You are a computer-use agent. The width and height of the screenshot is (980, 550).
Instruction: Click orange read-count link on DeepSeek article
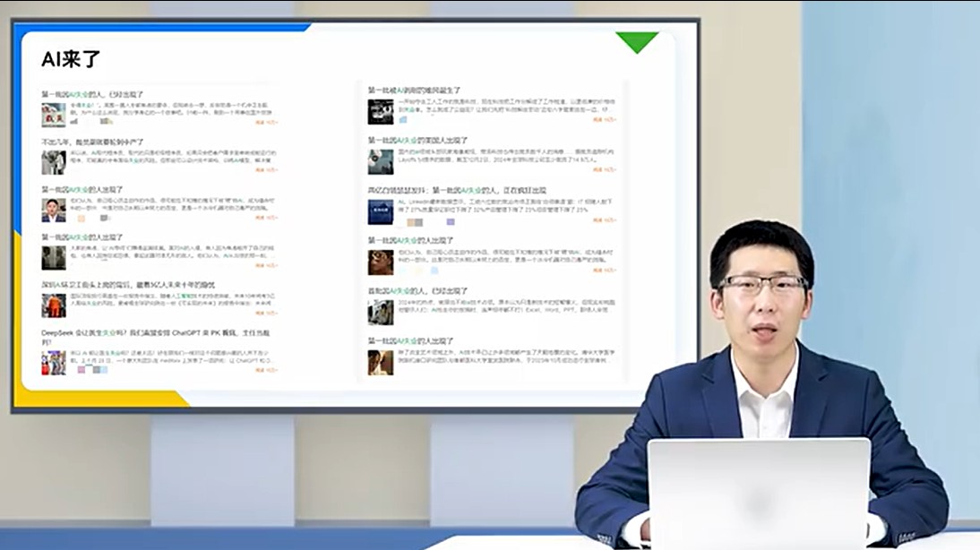pos(266,370)
